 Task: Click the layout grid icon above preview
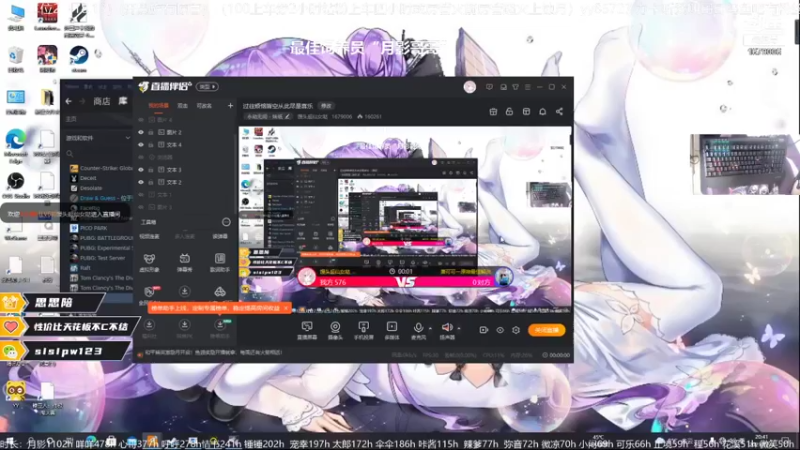pos(526,111)
